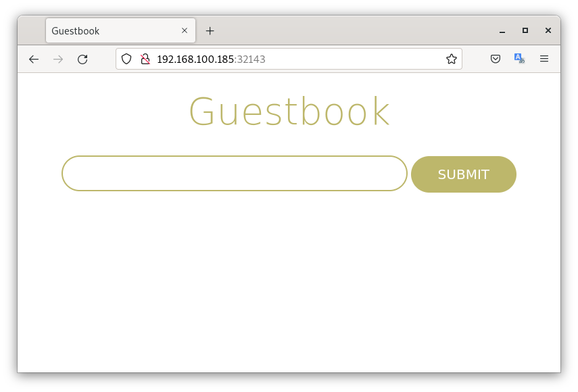Show the insecure connection padlock info

[145, 59]
